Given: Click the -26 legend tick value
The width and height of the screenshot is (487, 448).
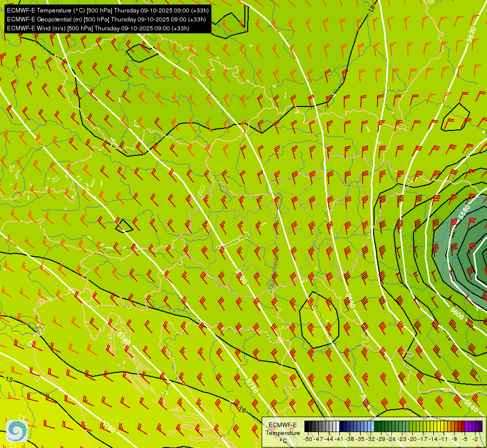Looking at the screenshot, I should point(391,439).
